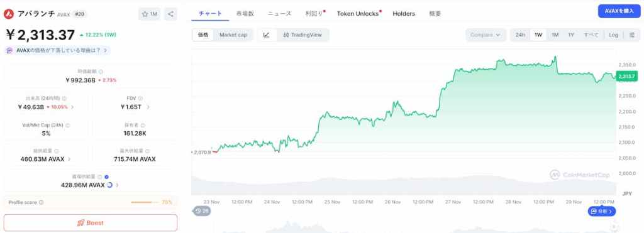Screen dimensions: 644x233
Task: Click the range selector right handle
Action: [x=614, y=226]
